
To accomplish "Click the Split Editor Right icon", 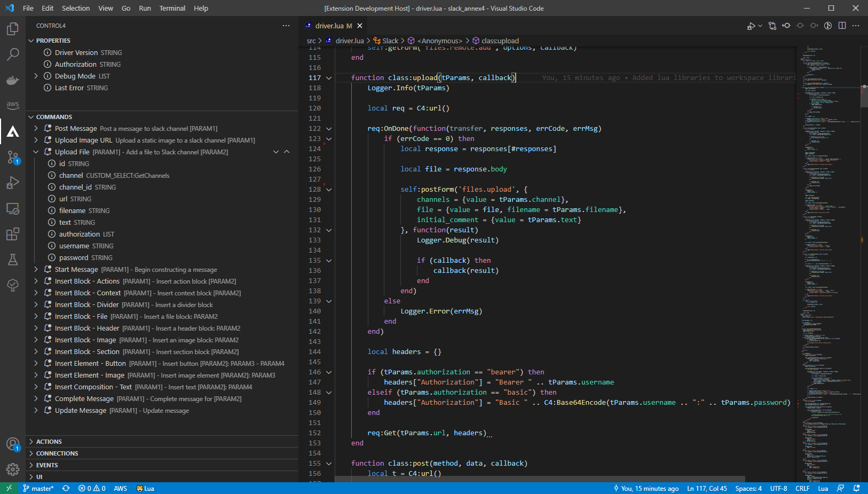I will tap(842, 26).
